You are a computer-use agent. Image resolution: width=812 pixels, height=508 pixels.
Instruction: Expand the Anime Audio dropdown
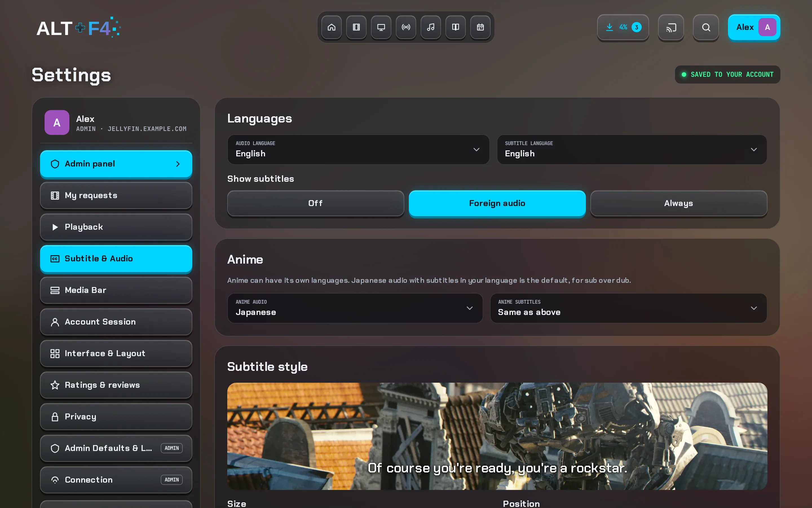355,308
